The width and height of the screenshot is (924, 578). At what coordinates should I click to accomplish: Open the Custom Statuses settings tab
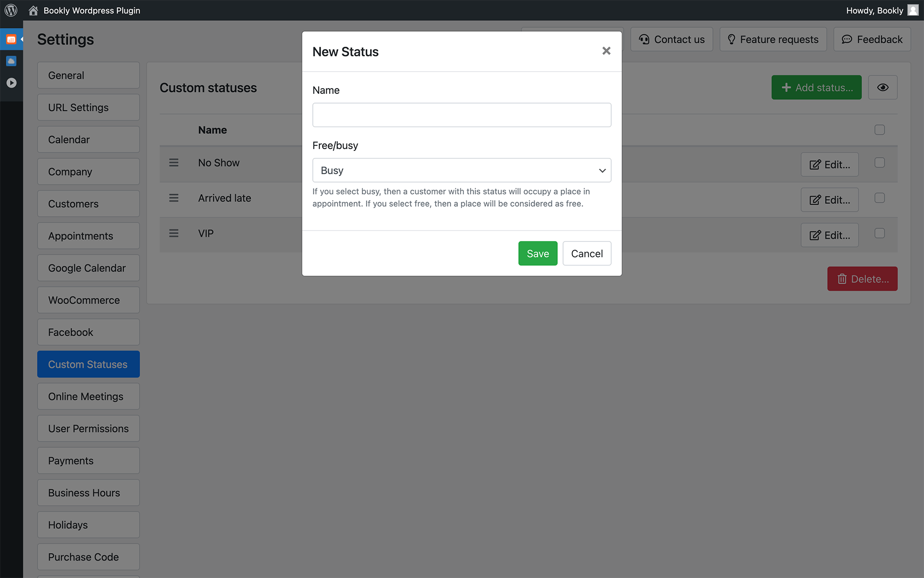tap(88, 364)
